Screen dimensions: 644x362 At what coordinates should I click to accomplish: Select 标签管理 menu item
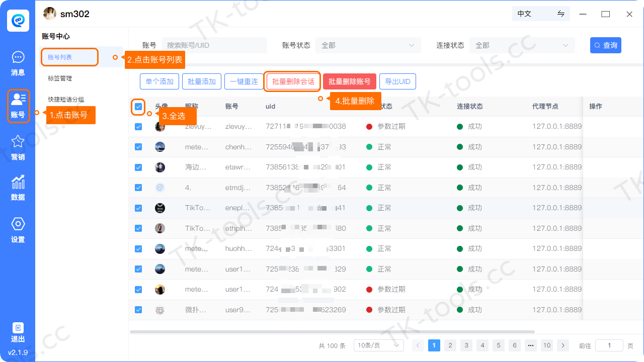(x=60, y=78)
